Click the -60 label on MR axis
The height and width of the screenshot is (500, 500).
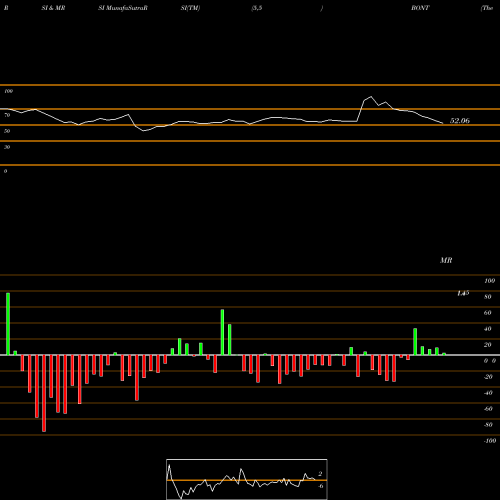(488, 409)
